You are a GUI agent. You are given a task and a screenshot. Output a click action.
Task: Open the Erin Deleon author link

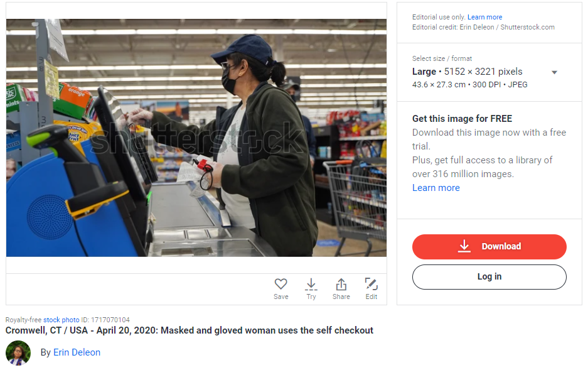click(77, 352)
